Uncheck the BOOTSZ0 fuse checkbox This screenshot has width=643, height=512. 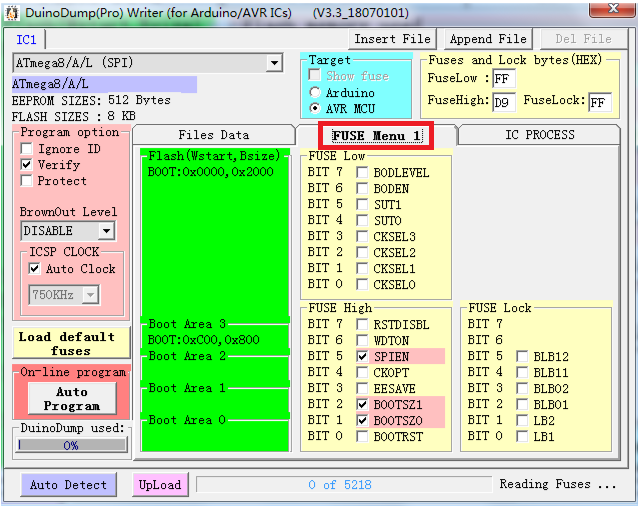click(x=362, y=420)
